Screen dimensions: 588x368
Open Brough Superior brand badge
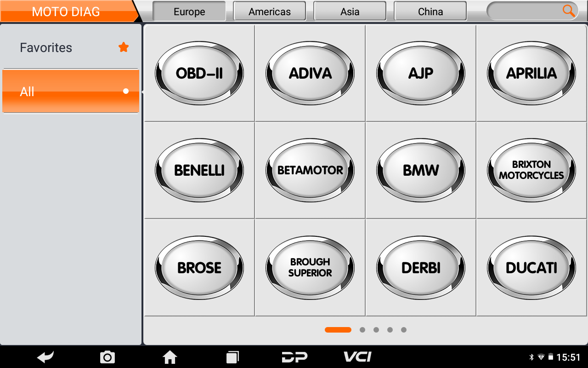(310, 268)
